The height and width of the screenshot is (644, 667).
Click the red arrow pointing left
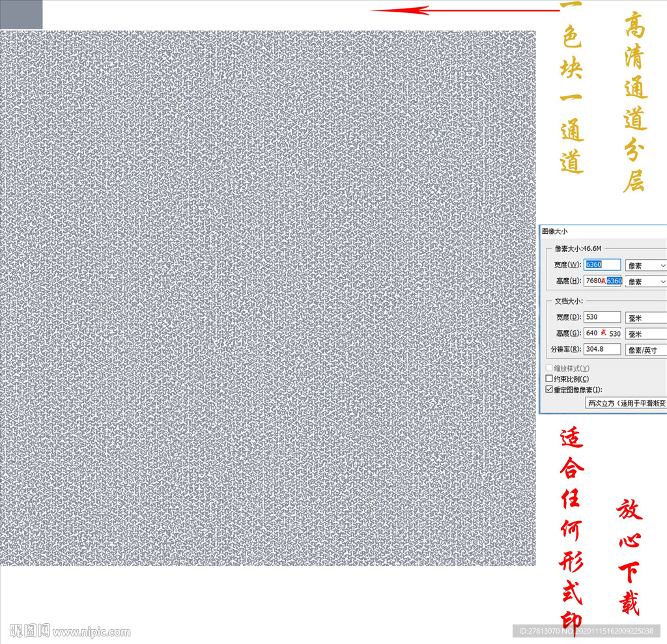(x=464, y=10)
